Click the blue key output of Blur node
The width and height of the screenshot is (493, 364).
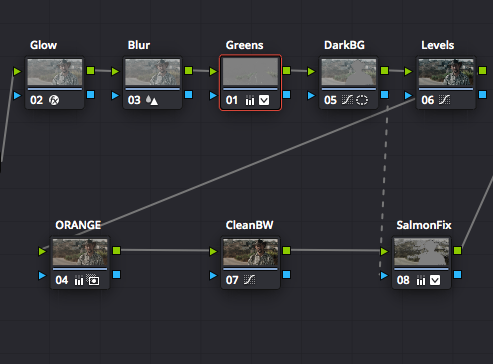tap(189, 95)
